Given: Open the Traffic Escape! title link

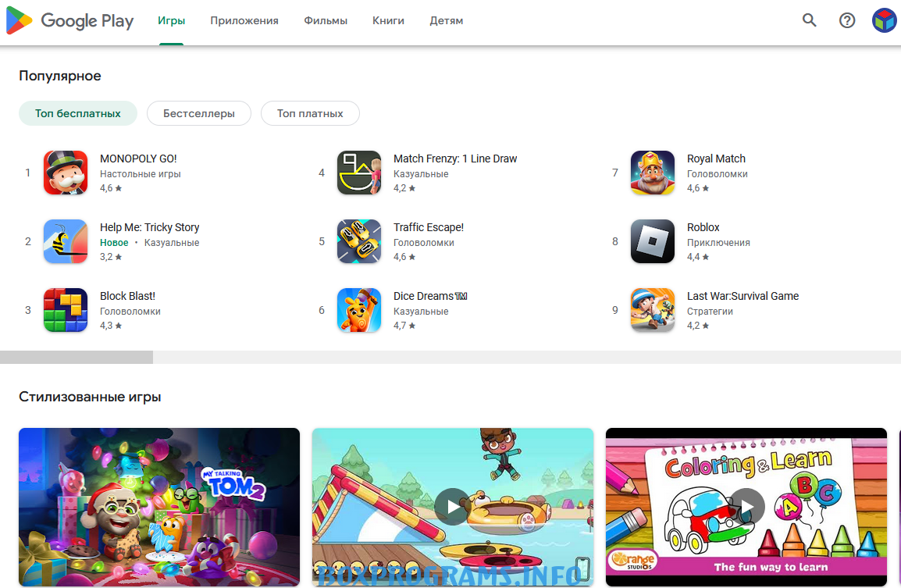Looking at the screenshot, I should (429, 227).
